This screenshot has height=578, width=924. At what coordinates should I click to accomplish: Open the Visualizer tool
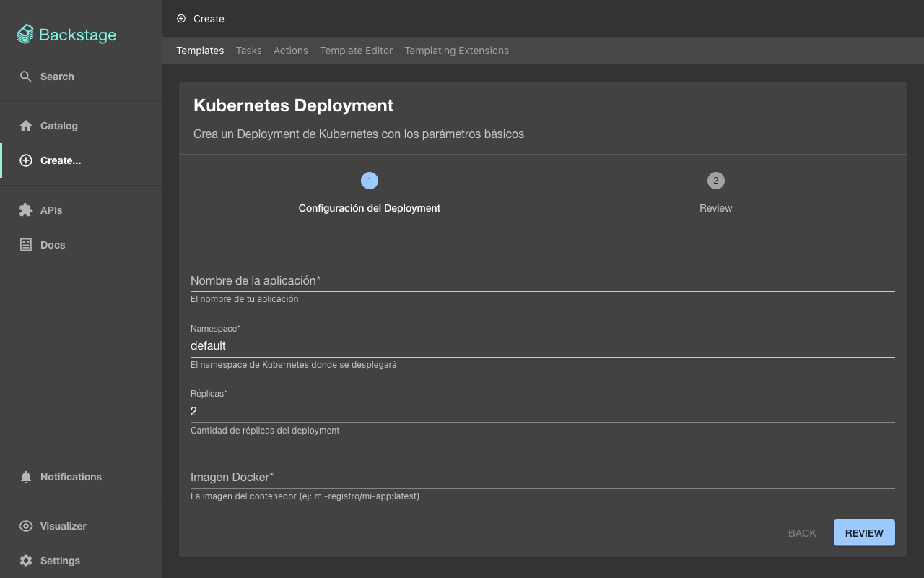coord(61,525)
